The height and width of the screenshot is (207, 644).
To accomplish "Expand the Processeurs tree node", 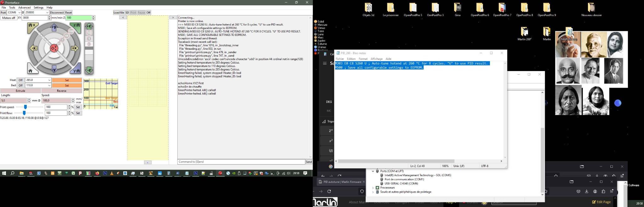I will 373,188.
